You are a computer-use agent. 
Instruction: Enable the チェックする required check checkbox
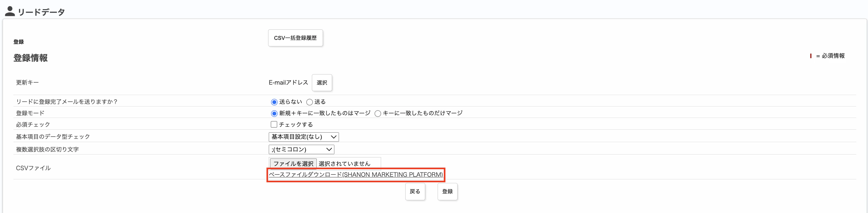click(x=274, y=124)
